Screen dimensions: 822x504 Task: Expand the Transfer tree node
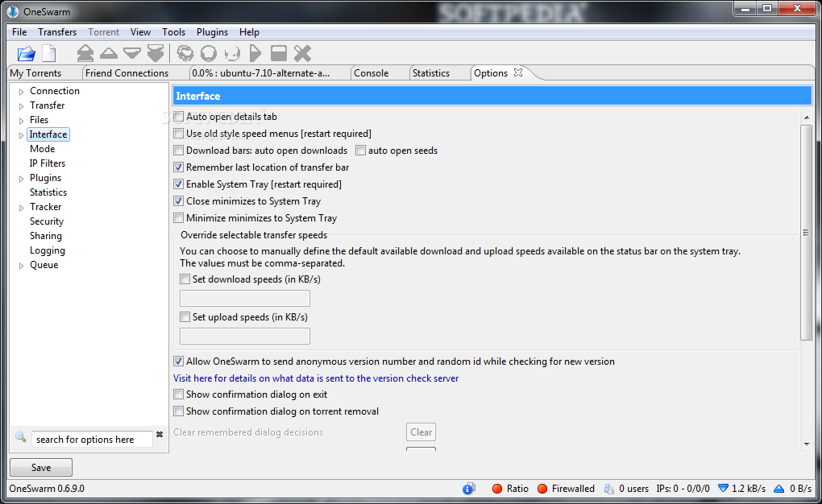[x=22, y=106]
